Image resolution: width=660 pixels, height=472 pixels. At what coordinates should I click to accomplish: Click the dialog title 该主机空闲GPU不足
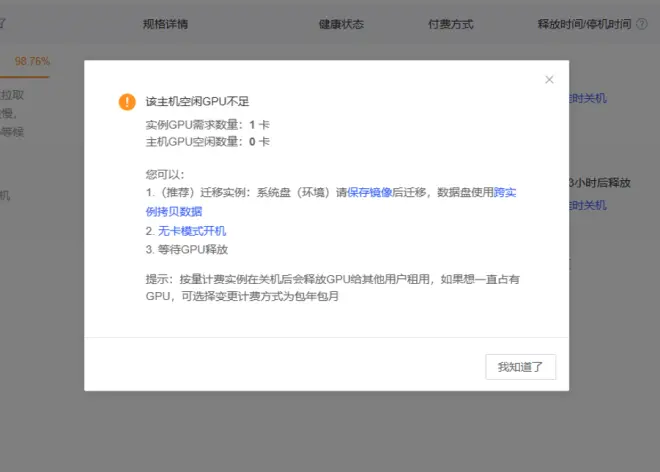(197, 101)
